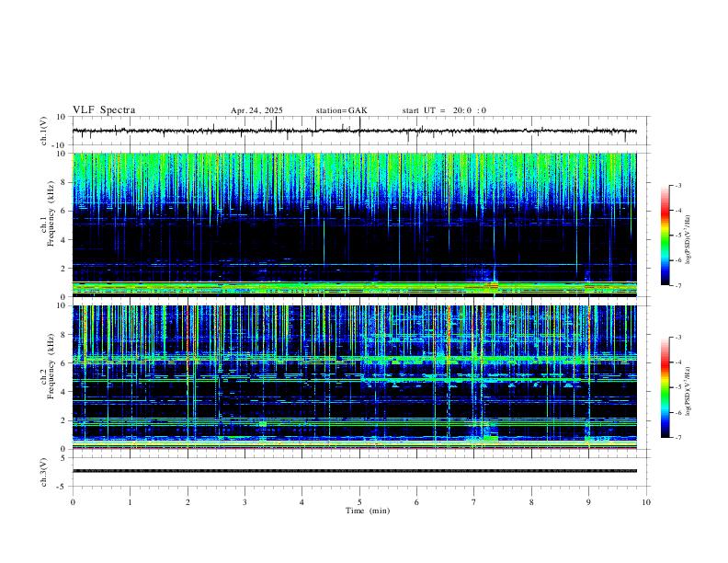Click the "6" frequency tick on ch.2 spectrogram
This screenshot has width=728, height=563.
64,363
